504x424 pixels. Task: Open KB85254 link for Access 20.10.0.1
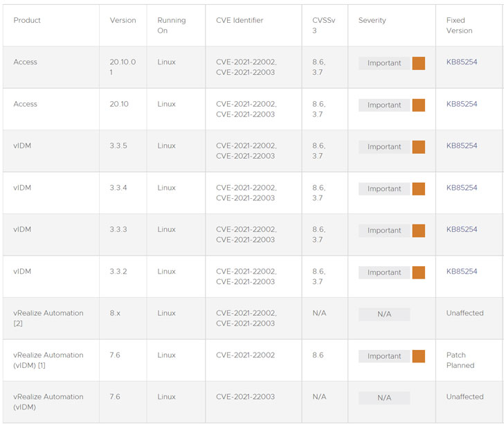point(461,62)
